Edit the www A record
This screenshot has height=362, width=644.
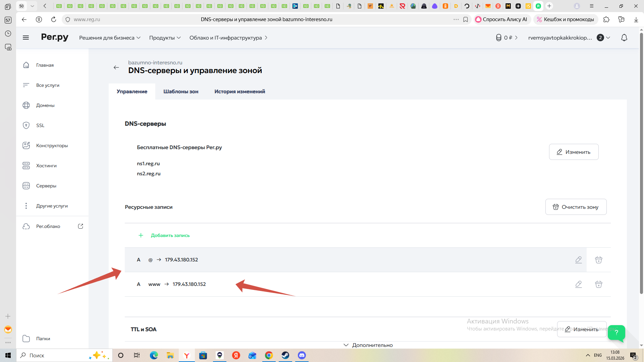[x=578, y=284]
